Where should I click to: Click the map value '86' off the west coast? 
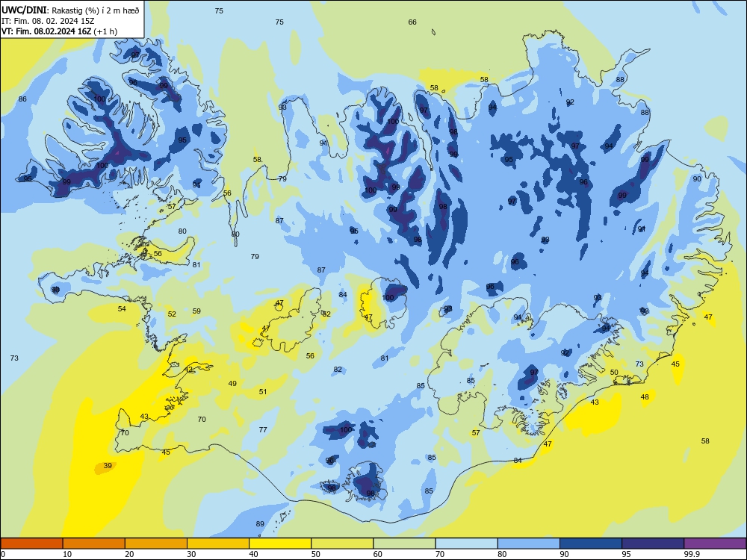pyautogui.click(x=22, y=99)
